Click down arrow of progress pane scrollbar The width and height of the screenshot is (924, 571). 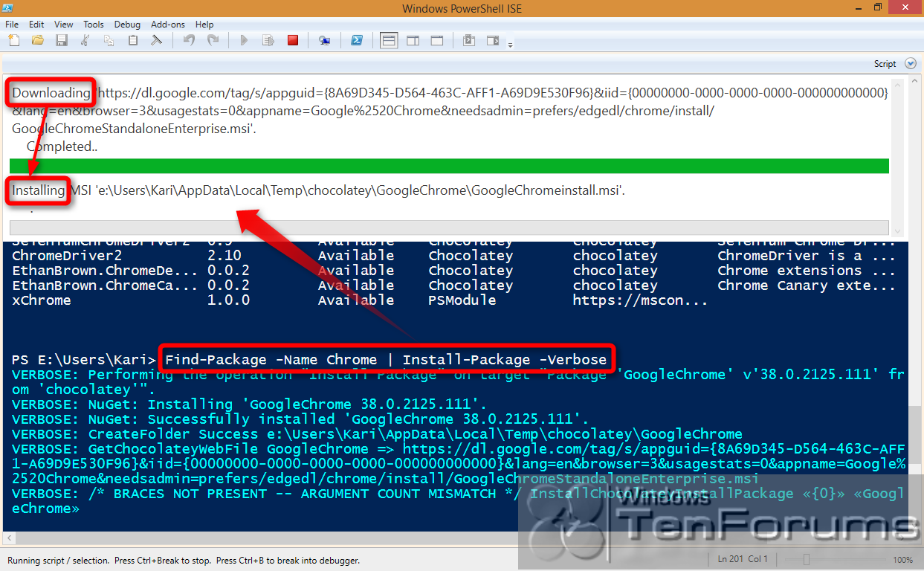point(897,230)
